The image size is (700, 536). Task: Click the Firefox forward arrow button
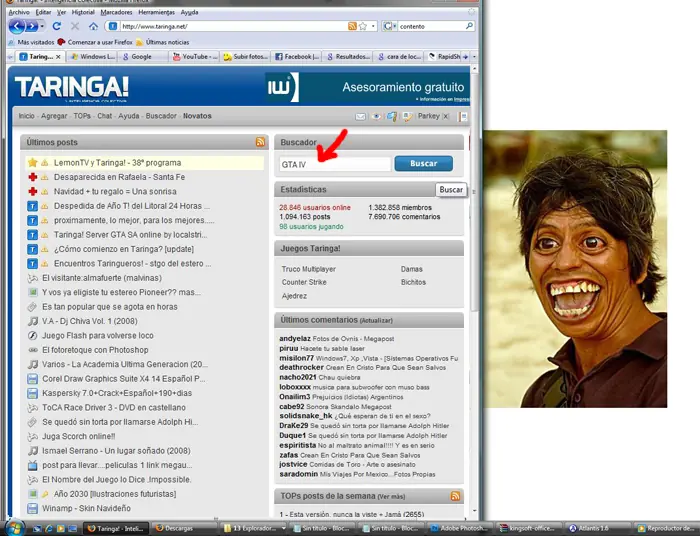tap(31, 26)
